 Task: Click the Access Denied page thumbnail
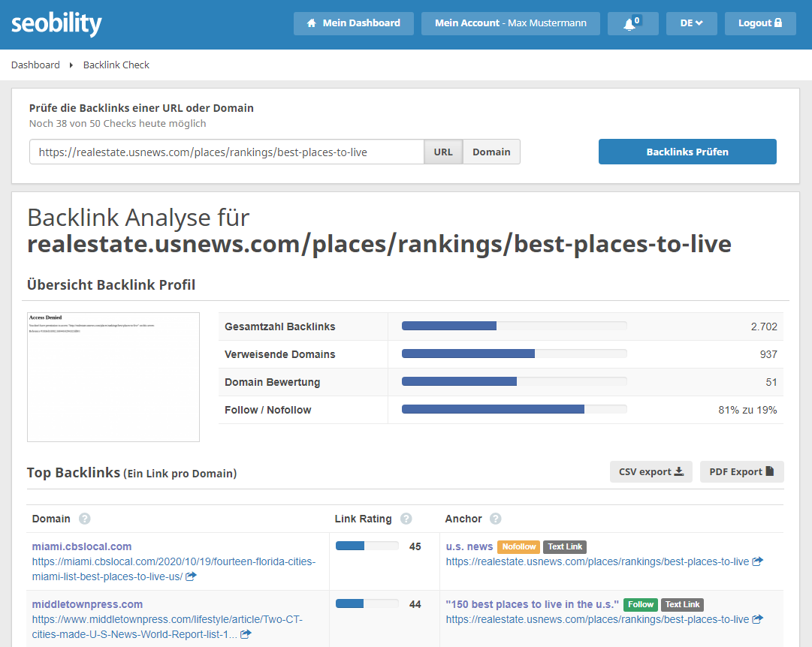[113, 377]
